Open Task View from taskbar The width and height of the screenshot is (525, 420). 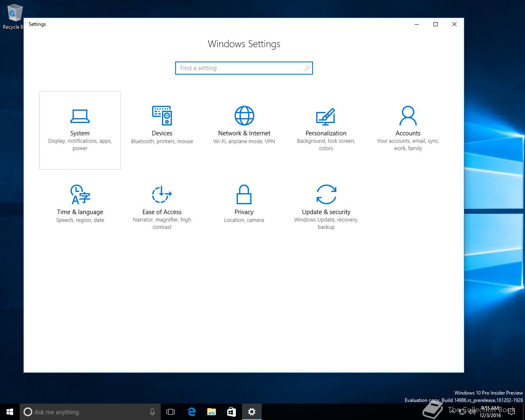(171, 412)
